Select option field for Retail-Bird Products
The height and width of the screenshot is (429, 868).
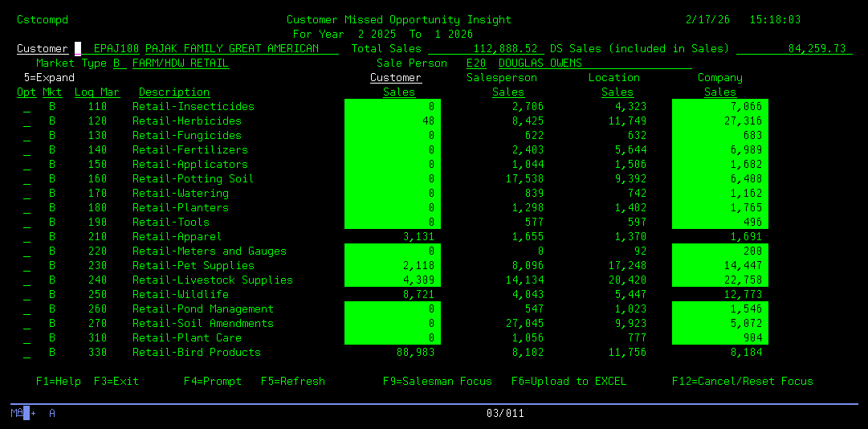[26, 353]
